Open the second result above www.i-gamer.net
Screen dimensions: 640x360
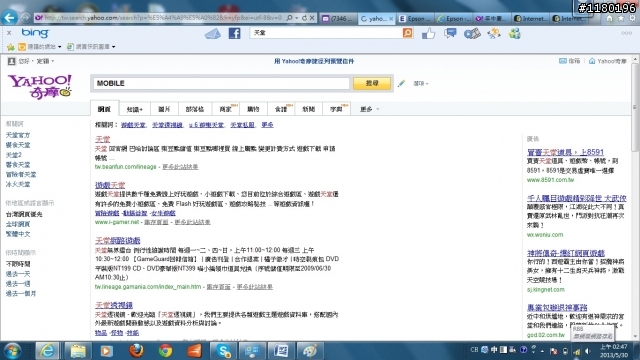(x=110, y=185)
